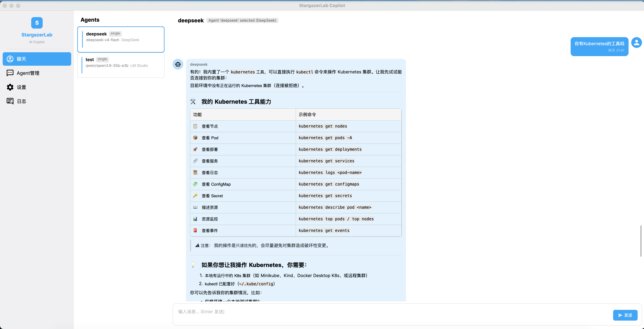
Task: Click the message bubble icon beside Agent管理
Action: coord(10,73)
